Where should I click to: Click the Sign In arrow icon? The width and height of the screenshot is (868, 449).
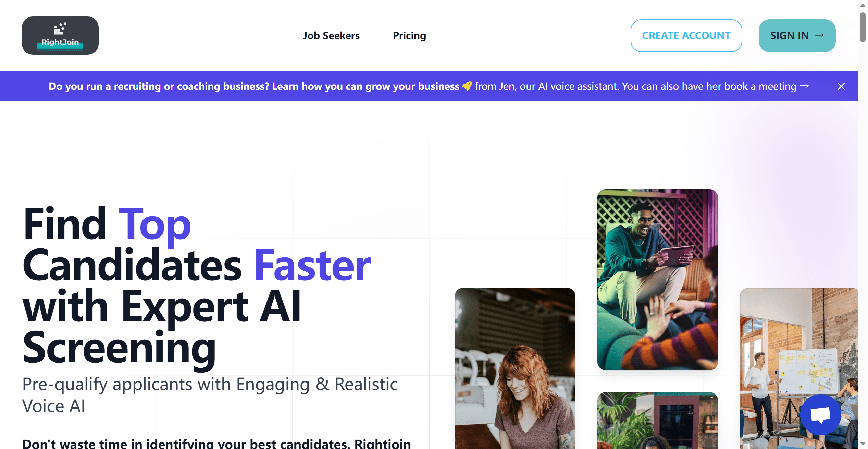[x=819, y=35]
